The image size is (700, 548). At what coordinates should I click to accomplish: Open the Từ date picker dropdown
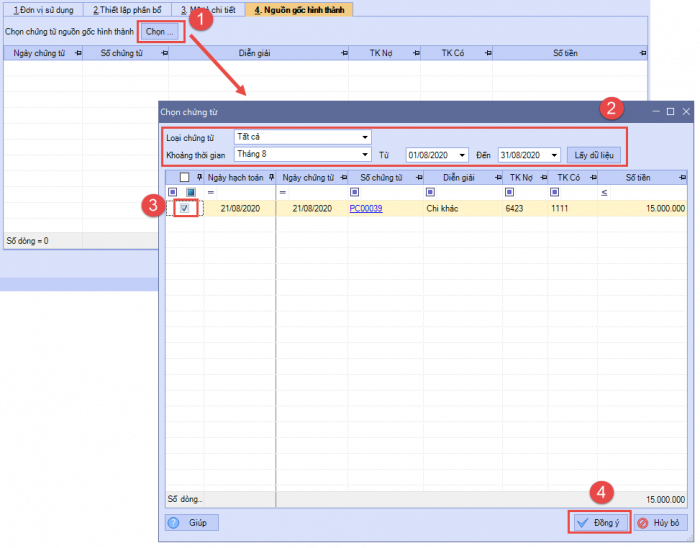click(x=461, y=155)
